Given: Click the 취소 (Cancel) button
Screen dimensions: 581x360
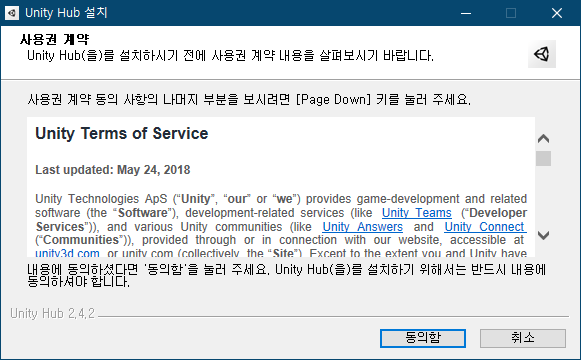Looking at the screenshot, I should [523, 338].
